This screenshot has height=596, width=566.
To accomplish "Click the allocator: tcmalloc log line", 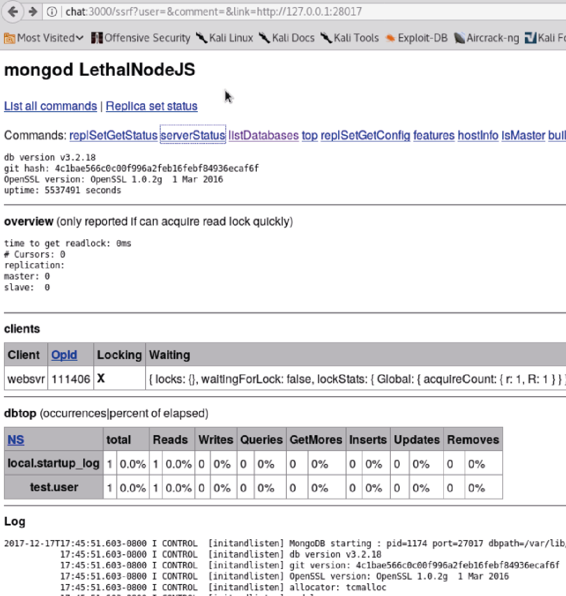I will 223,587.
